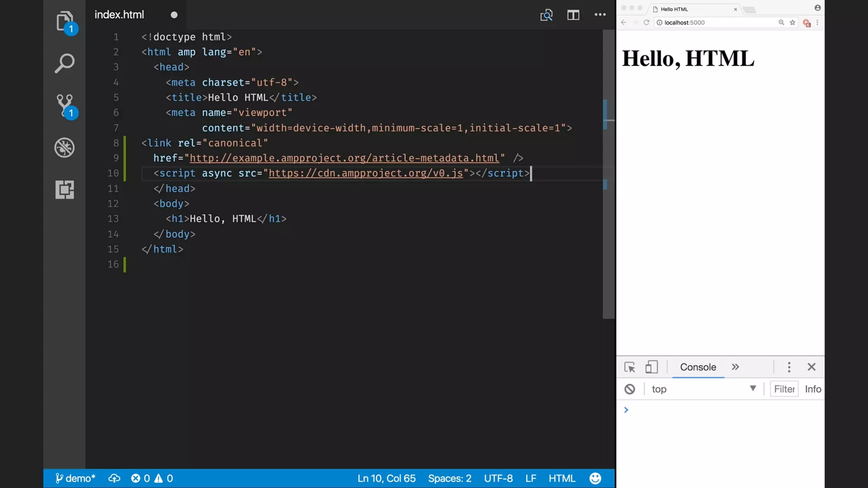Clear the console with the ban icon
This screenshot has width=868, height=488.
point(630,389)
